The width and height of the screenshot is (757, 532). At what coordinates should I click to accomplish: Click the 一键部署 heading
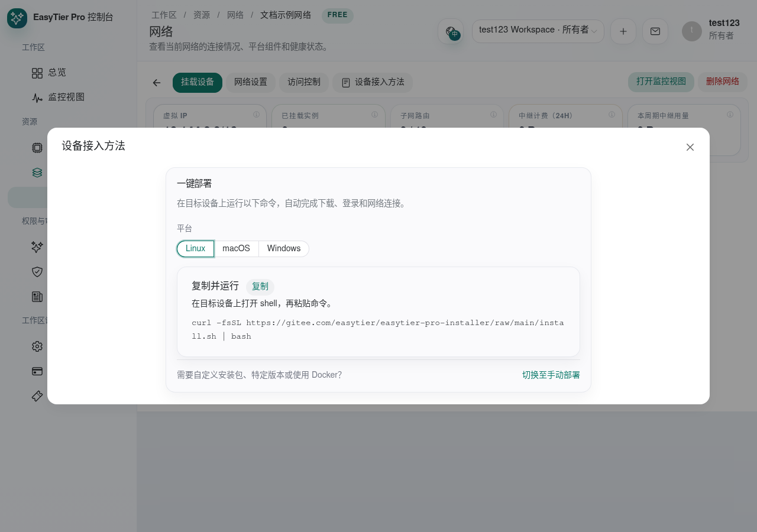[x=195, y=184]
